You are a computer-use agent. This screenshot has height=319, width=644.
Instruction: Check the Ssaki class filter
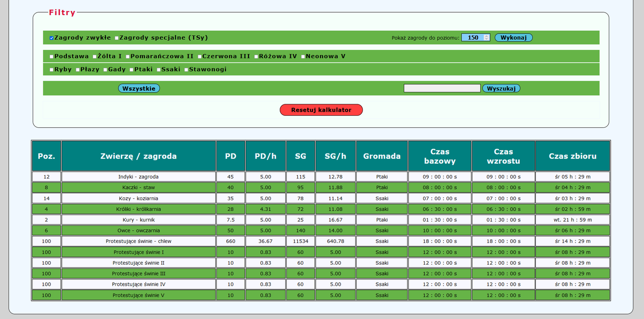[x=158, y=69]
